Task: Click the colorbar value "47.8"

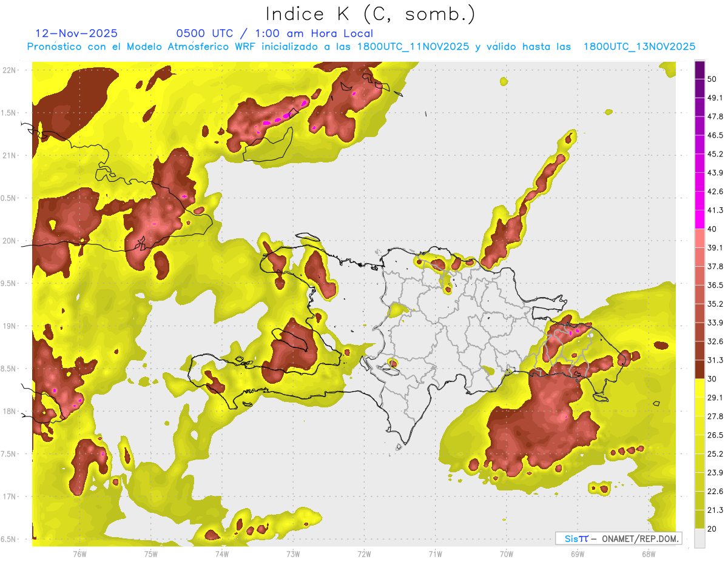Action: tap(715, 116)
